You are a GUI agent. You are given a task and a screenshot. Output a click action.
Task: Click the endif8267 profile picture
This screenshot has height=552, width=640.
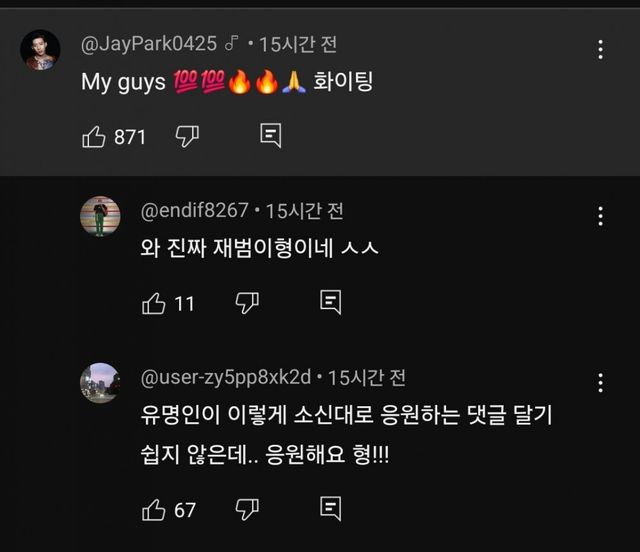click(100, 216)
